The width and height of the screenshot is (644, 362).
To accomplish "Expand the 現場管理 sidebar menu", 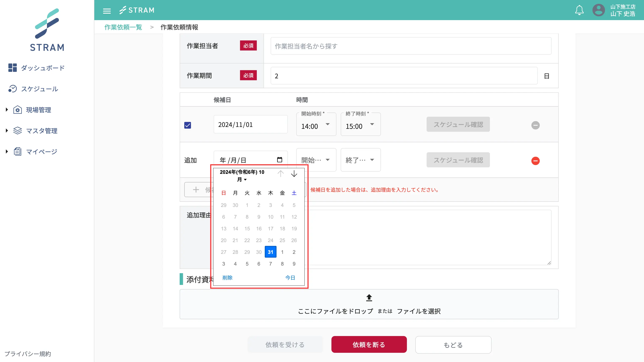I will click(38, 110).
